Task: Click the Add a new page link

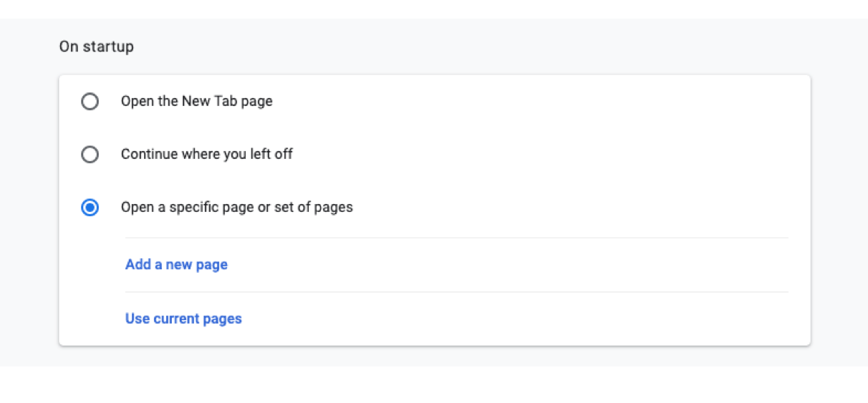Action: tap(176, 264)
